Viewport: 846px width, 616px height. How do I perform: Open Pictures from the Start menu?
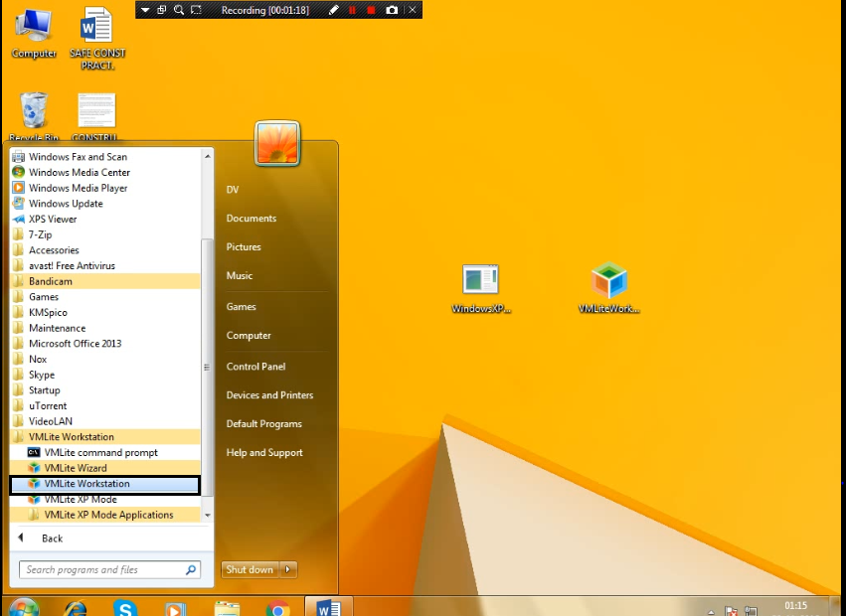click(244, 247)
